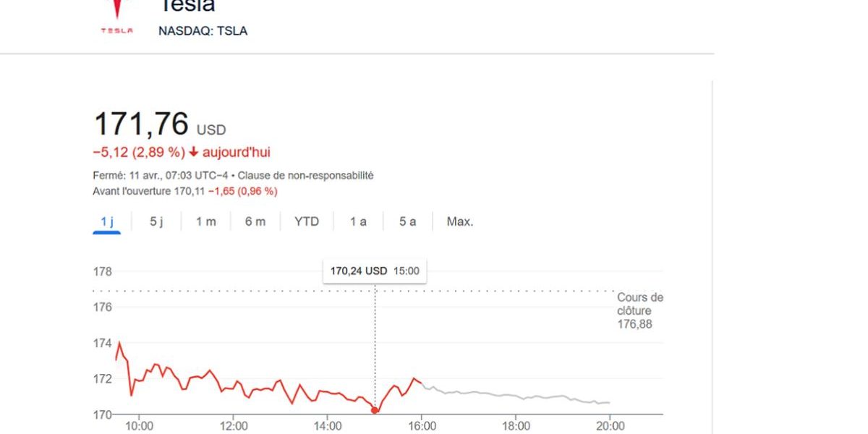868x434 pixels.
Task: Select the 1 j time range tab
Action: pos(107,222)
